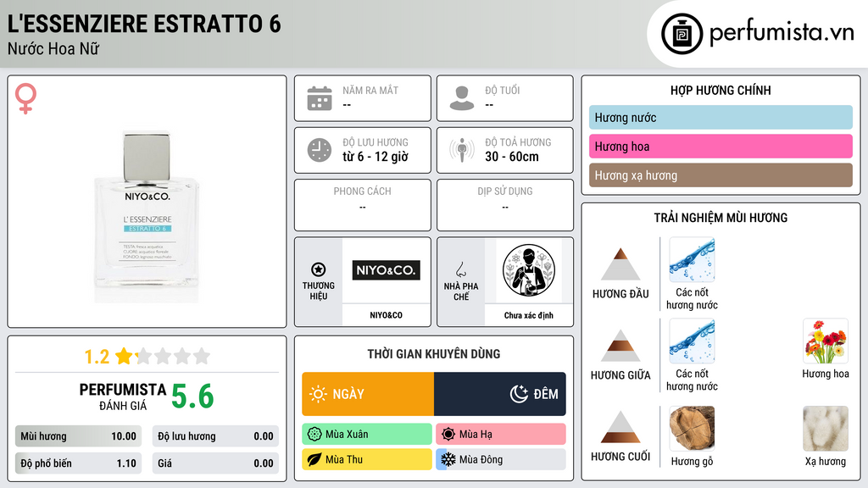Choose the green Mùa Xuân season bar
Viewport: 868px width, 488px height.
366,435
